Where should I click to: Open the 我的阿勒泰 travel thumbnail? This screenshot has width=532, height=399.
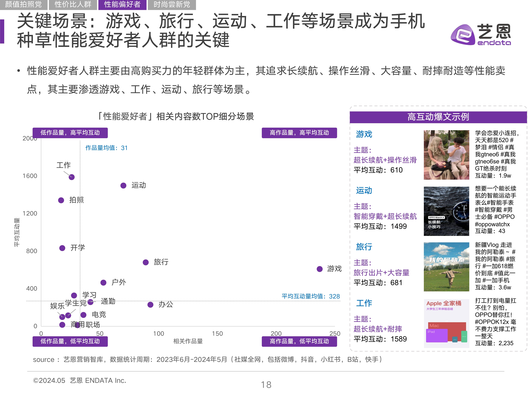click(446, 267)
